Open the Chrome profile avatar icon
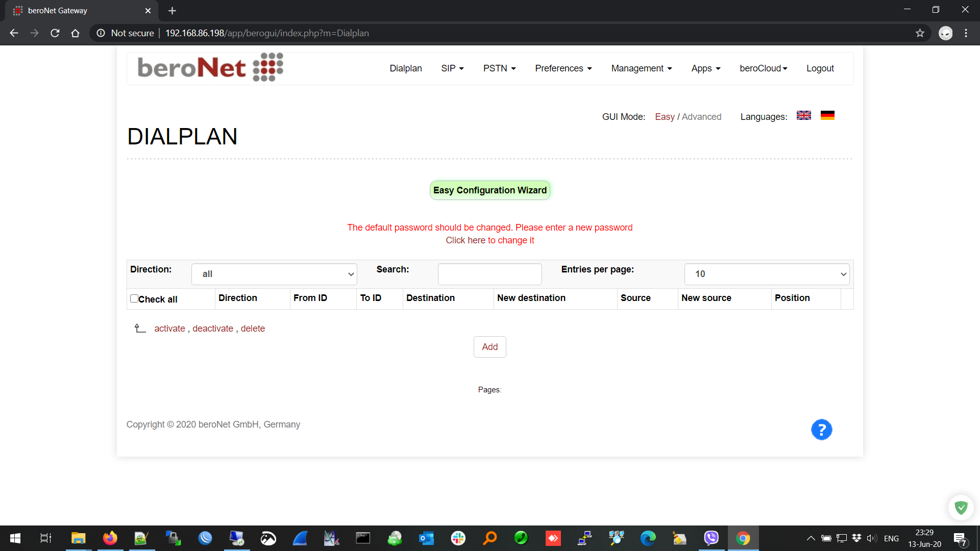 (x=945, y=33)
